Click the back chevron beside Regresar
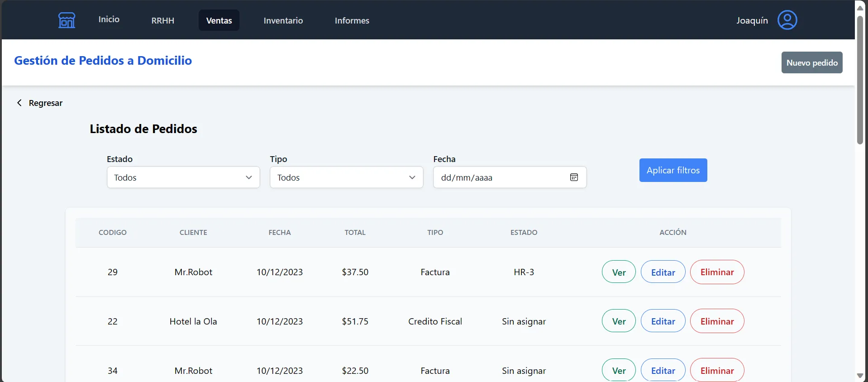The image size is (868, 382). click(19, 103)
